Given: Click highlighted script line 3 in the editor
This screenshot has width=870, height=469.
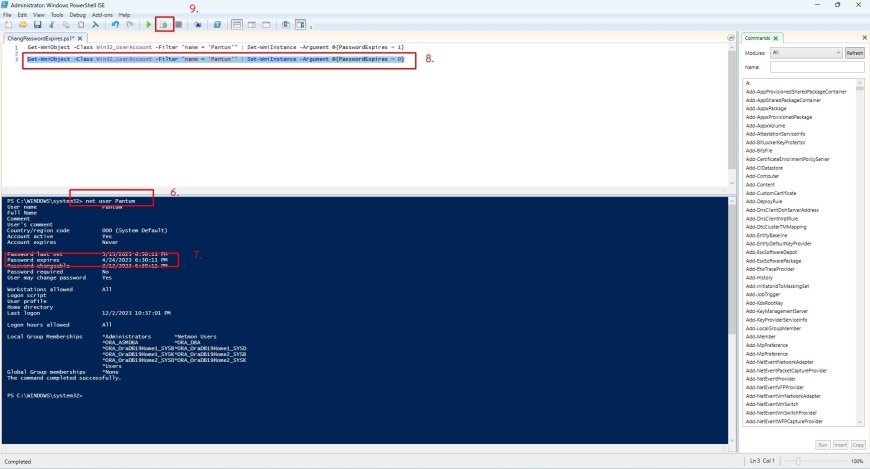Looking at the screenshot, I should pos(216,59).
